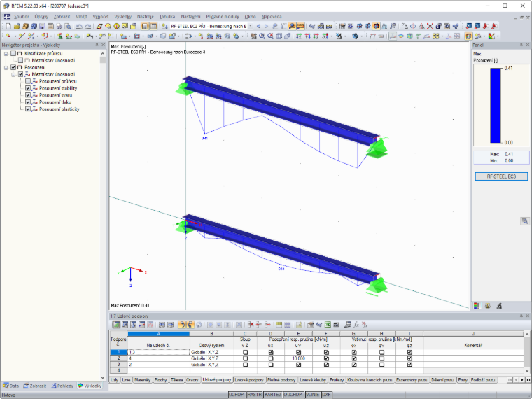Image resolution: width=532 pixels, height=399 pixels.
Task: Open the Soubor menu
Action: [x=22, y=16]
